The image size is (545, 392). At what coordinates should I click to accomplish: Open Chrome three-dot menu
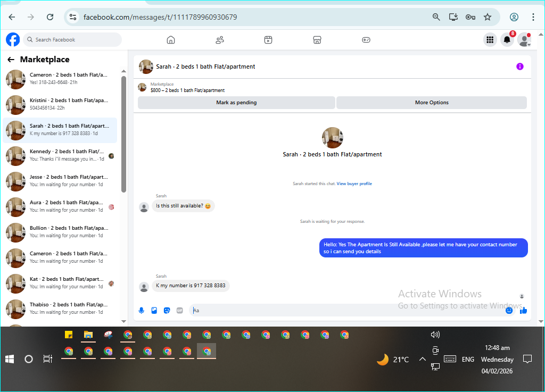533,17
